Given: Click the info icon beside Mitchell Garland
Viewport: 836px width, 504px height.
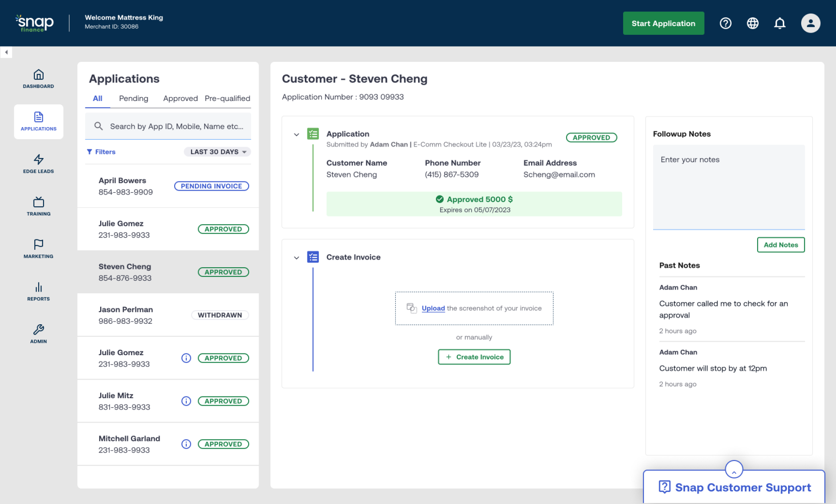Looking at the screenshot, I should 186,444.
